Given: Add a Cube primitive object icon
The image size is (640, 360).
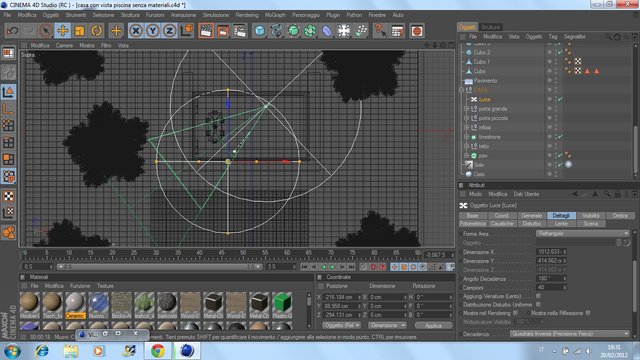Looking at the screenshot, I should (x=260, y=31).
